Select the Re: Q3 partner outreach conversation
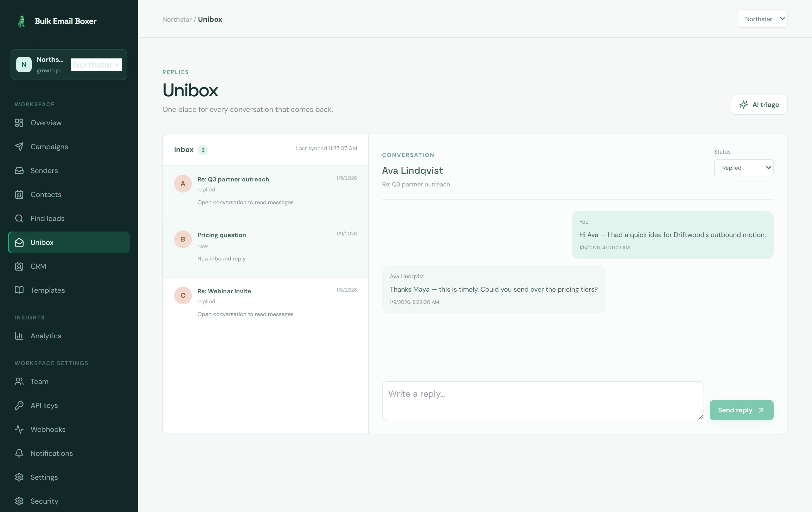The height and width of the screenshot is (512, 812). pyautogui.click(x=265, y=193)
